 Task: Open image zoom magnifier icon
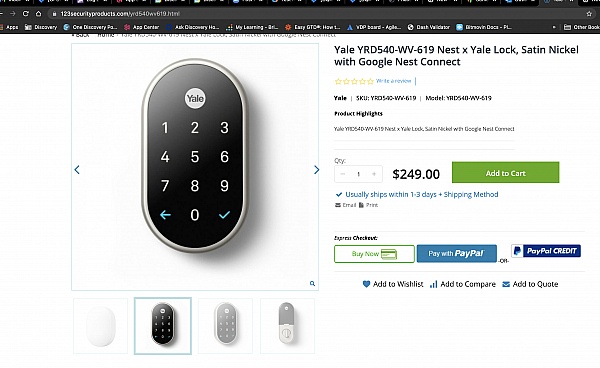[x=312, y=283]
